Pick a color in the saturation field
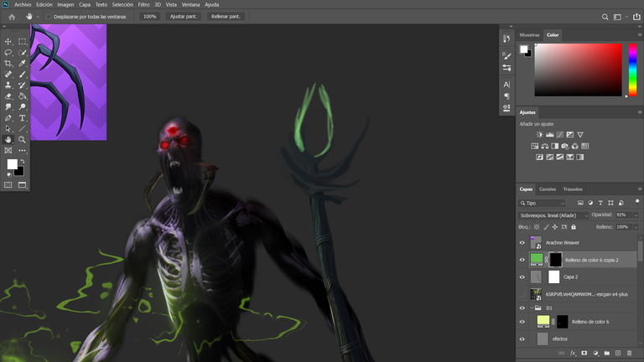This screenshot has height=362, width=644. click(579, 70)
